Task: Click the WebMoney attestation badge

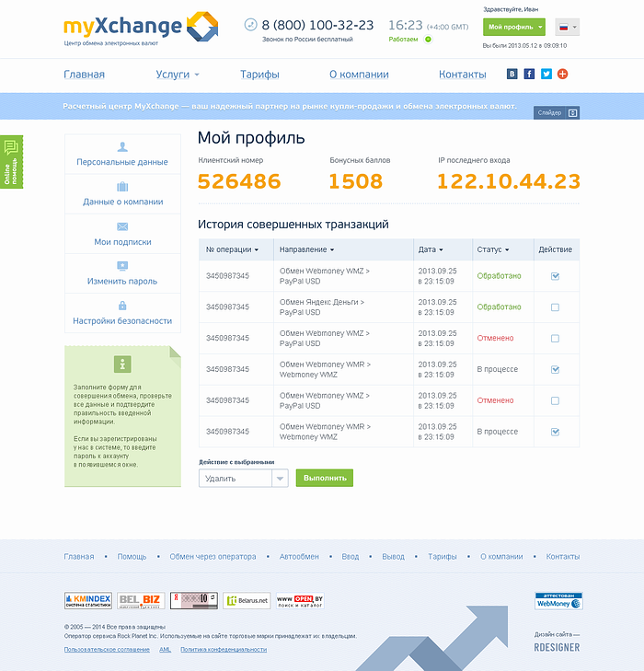Action: [558, 601]
